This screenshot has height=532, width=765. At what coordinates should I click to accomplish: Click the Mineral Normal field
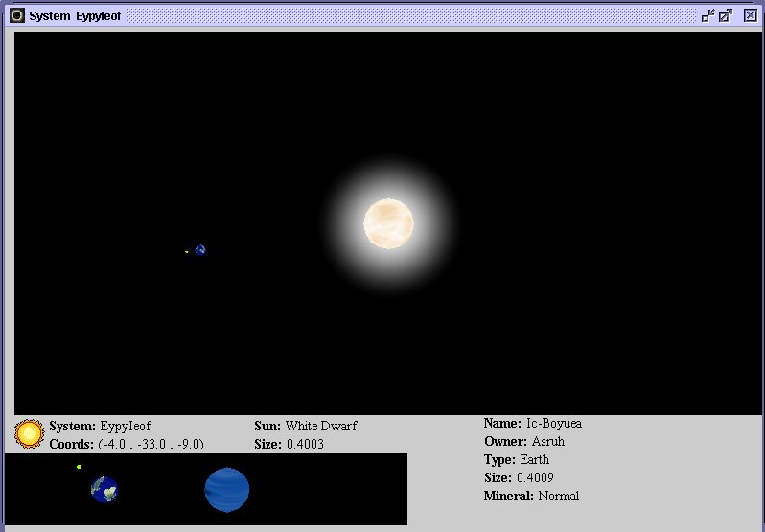coord(558,496)
